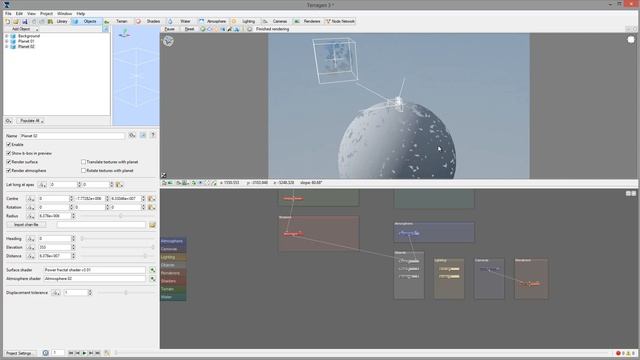Click the Import chan file button
Viewport: 640px width, 360px height.
coord(27,225)
